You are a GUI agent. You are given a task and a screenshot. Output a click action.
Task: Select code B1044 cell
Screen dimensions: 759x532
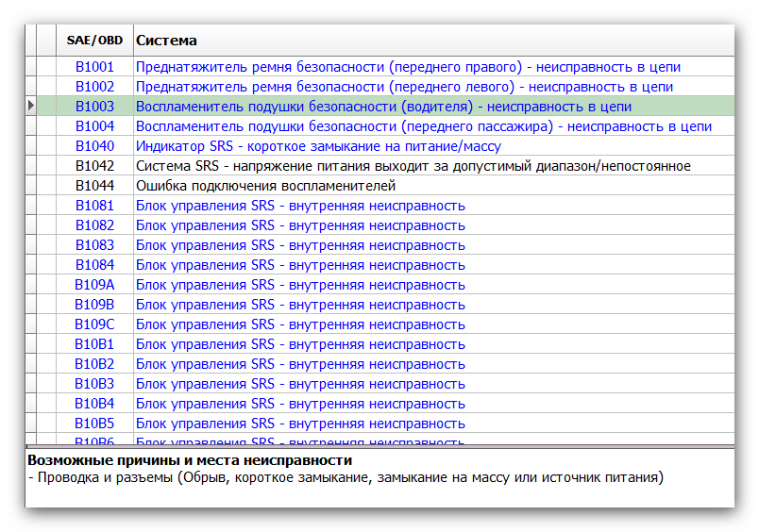(94, 186)
